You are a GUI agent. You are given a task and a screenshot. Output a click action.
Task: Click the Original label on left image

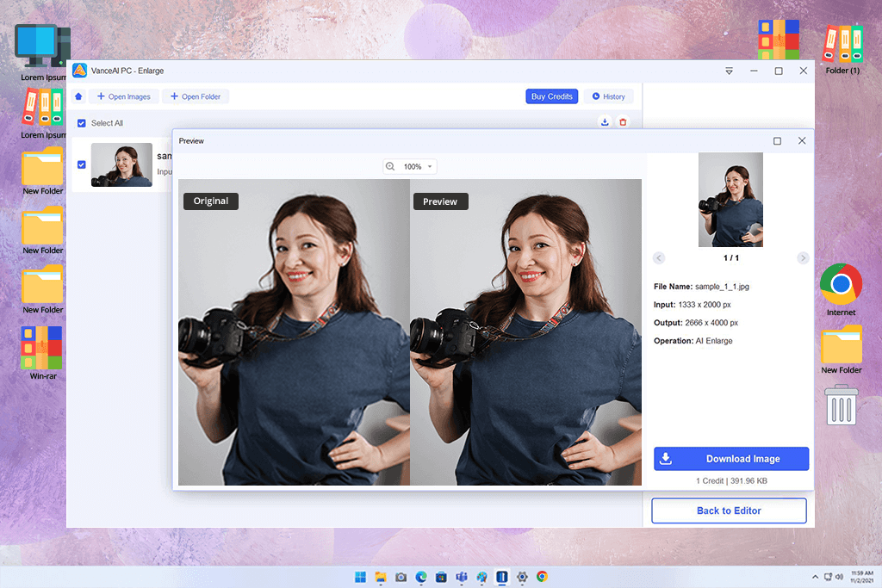point(211,201)
